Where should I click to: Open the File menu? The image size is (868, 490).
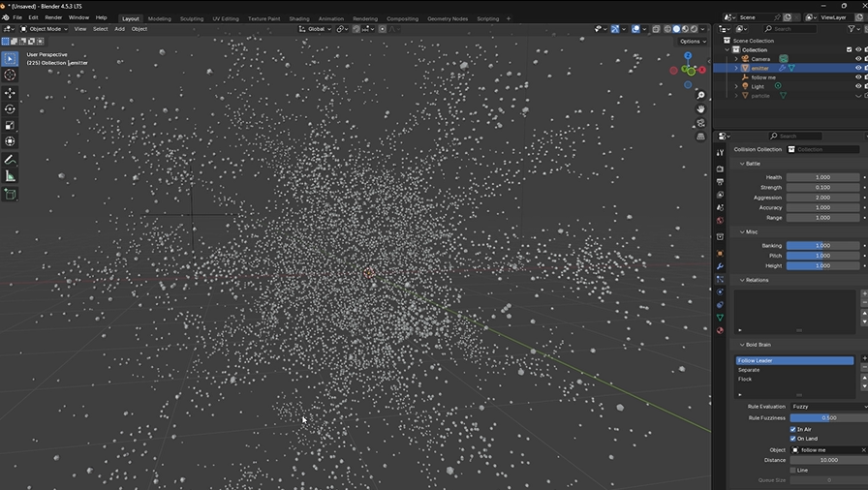17,17
